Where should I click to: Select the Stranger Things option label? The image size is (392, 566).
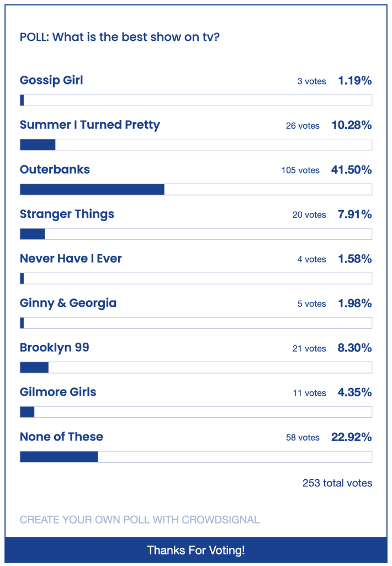pos(67,214)
